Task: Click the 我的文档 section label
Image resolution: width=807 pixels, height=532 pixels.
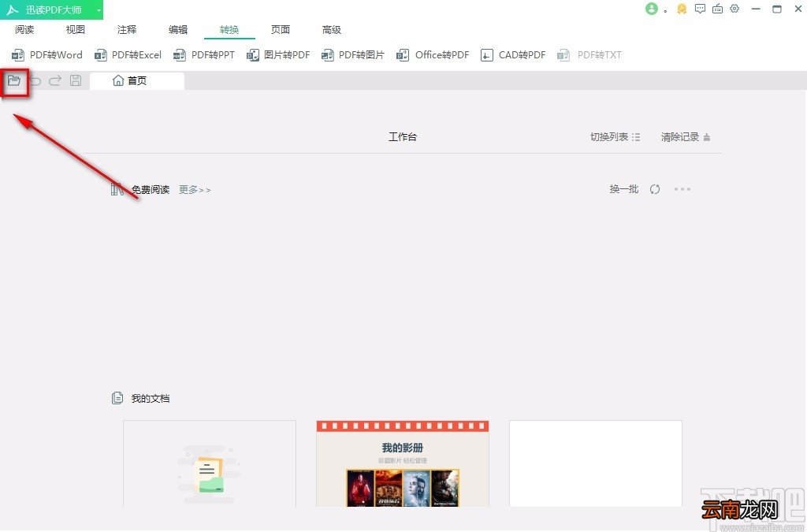Action: (151, 398)
